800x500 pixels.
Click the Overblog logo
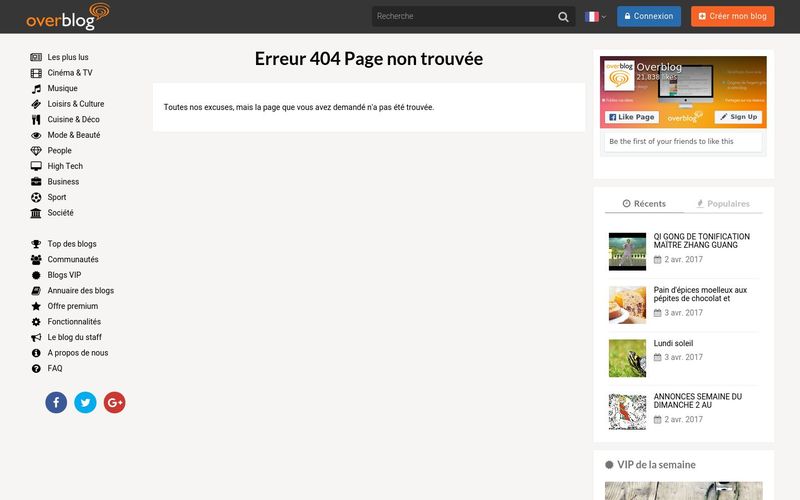[x=54, y=16]
